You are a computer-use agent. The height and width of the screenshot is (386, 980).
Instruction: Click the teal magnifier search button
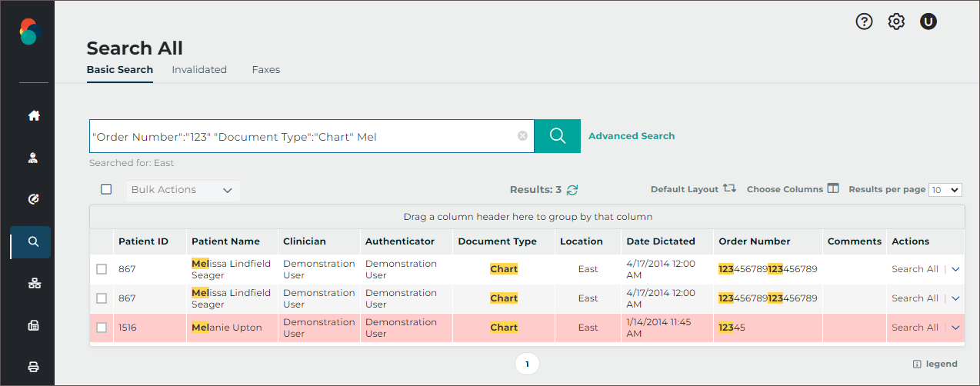click(557, 136)
